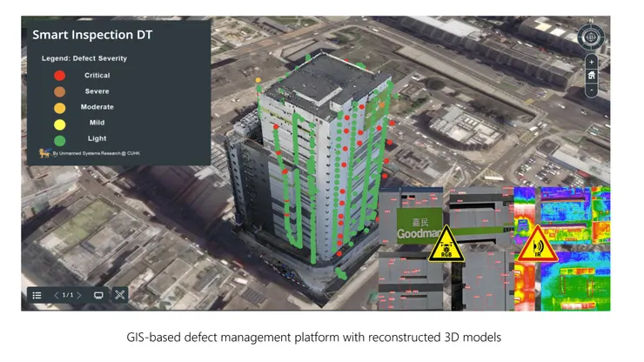This screenshot has width=644, height=362.
Task: Open the bottom-right thermal infrared thumbnail
Action: [575, 282]
